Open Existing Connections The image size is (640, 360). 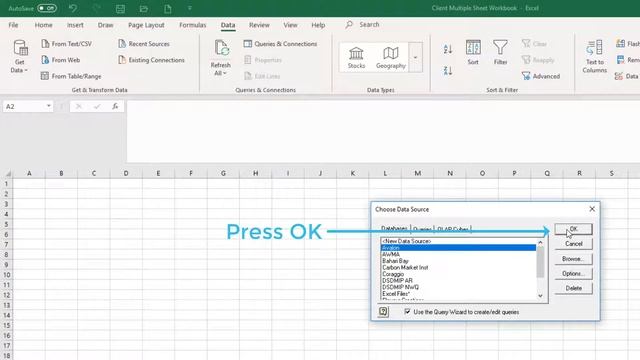[x=151, y=60]
